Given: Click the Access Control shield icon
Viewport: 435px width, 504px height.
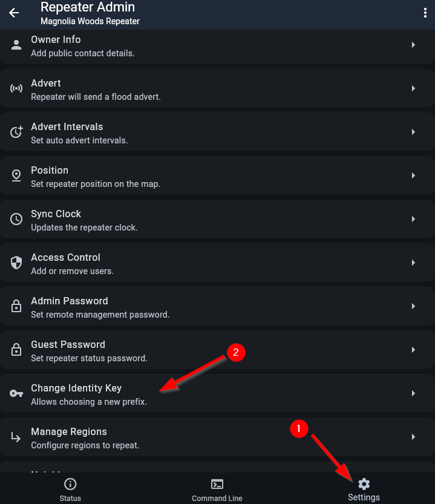Looking at the screenshot, I should (x=16, y=262).
